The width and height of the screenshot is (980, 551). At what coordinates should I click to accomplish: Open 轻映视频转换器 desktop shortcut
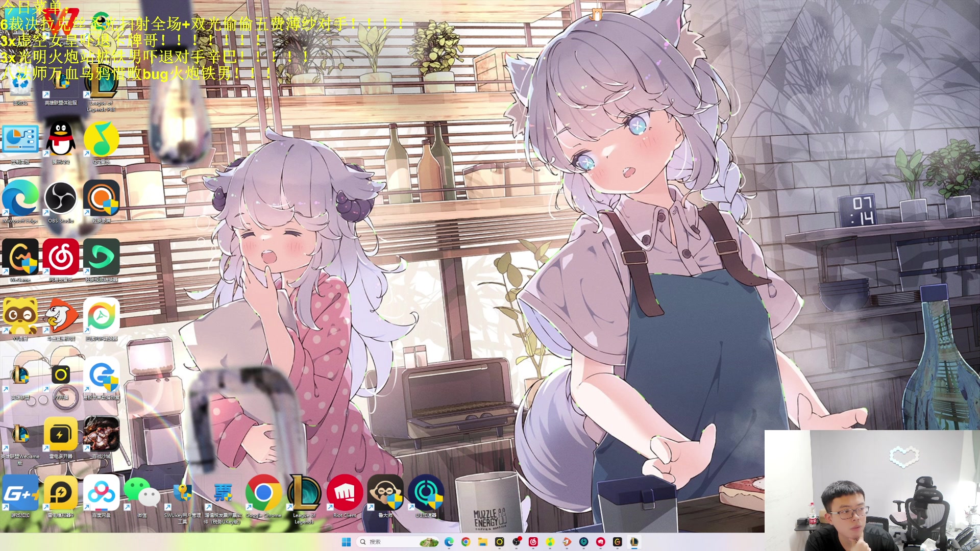tap(101, 260)
